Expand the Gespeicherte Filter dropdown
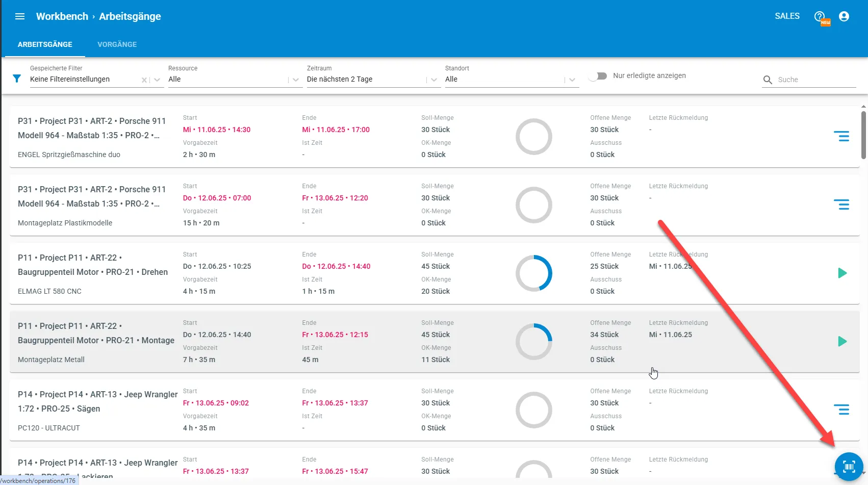Viewport: 868px width, 485px height. coord(157,80)
